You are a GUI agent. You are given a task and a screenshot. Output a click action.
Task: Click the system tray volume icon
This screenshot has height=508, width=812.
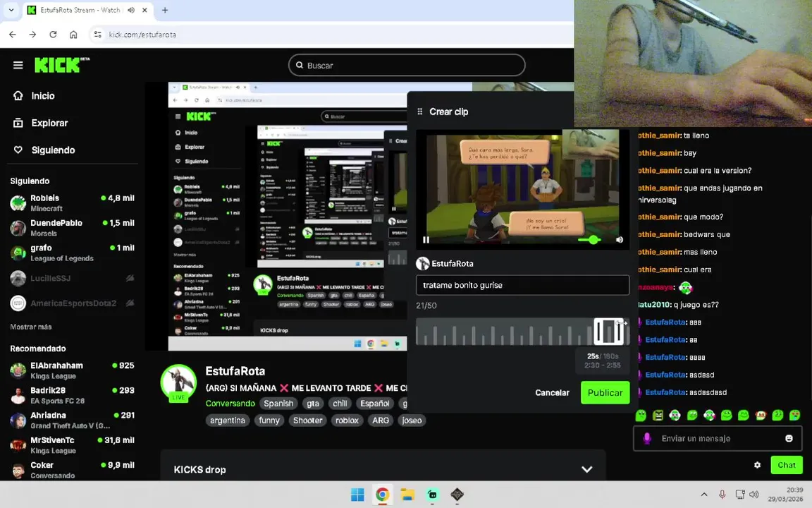[754, 495]
